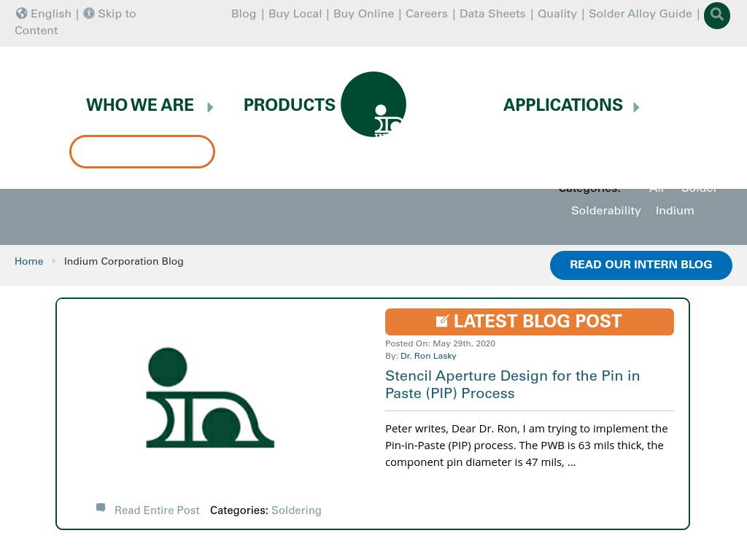
Task: Open the Quality link
Action: point(557,14)
